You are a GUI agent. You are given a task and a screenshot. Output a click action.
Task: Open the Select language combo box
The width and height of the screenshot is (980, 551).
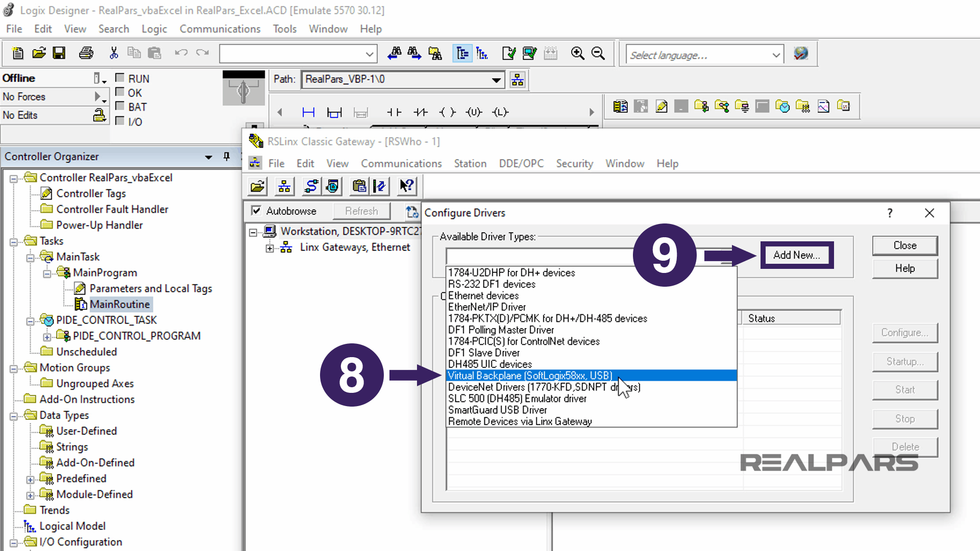pos(704,55)
